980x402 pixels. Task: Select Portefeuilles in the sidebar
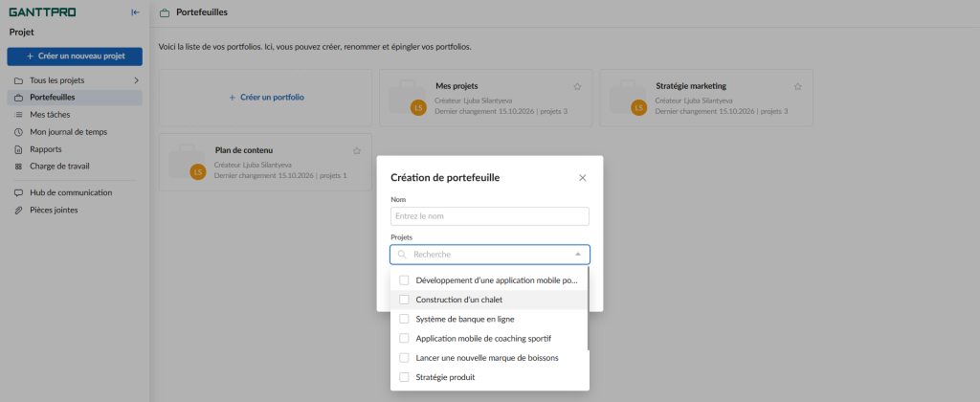[75, 98]
